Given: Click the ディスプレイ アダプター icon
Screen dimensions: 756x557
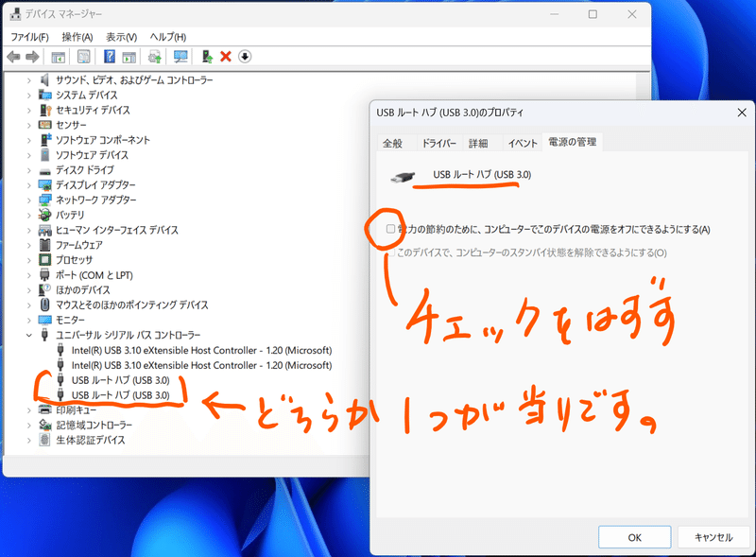Looking at the screenshot, I should point(44,184).
